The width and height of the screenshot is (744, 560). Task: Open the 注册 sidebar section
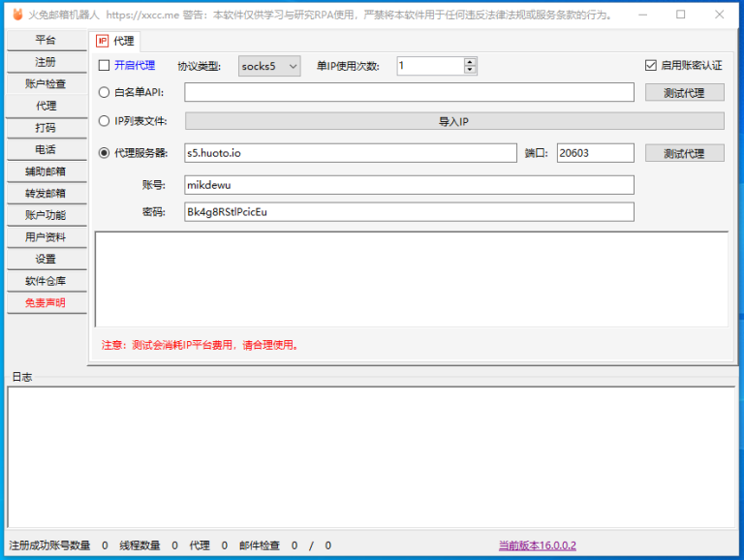(46, 62)
